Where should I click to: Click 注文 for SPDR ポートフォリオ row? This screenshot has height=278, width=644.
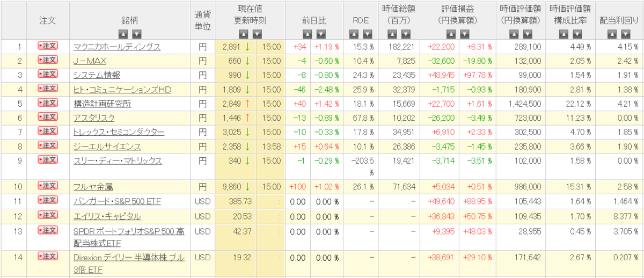tap(47, 230)
